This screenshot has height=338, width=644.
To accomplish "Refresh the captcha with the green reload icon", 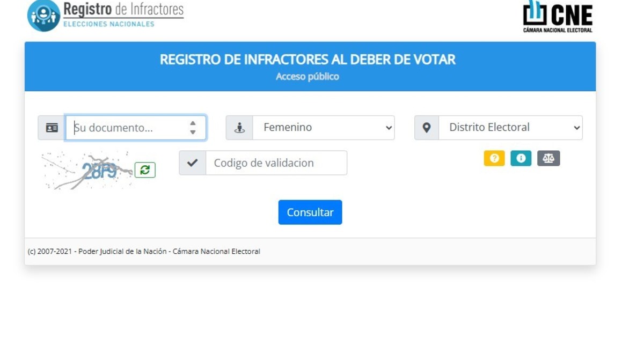I will coord(145,170).
